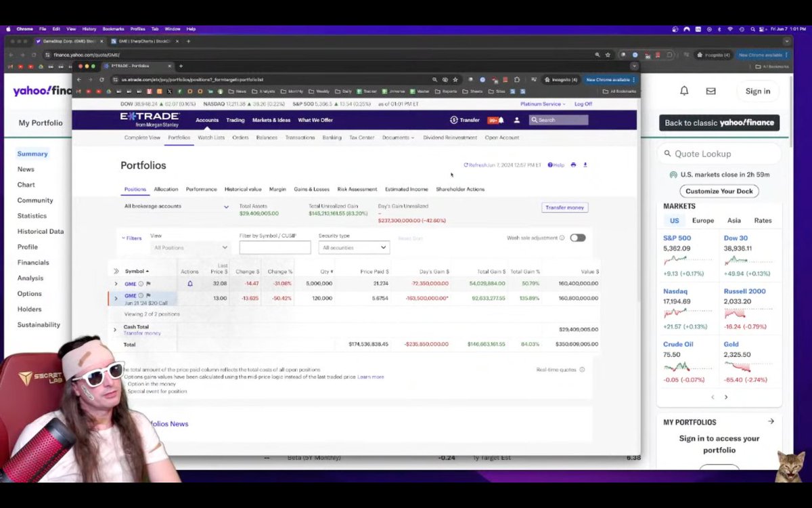The image size is (812, 508).
Task: Click the Transfer money button
Action: pos(565,207)
